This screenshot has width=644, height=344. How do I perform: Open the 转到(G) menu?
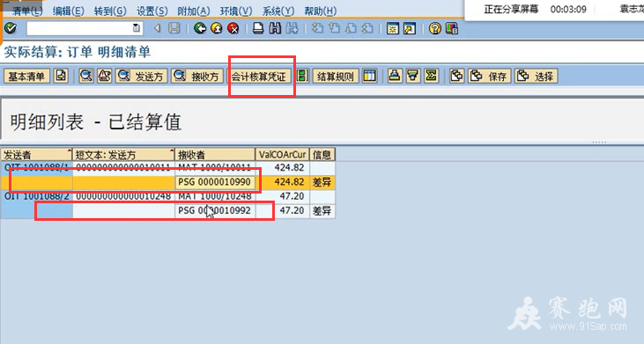click(x=110, y=11)
